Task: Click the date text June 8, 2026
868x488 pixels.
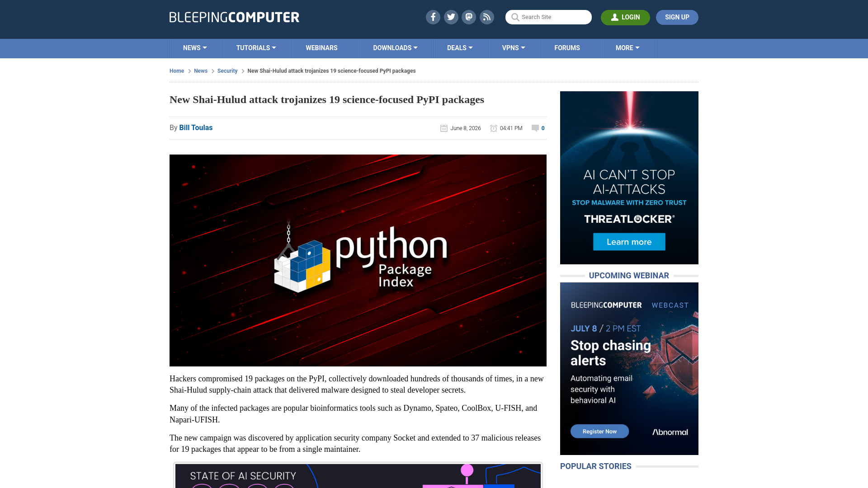Action: [466, 128]
